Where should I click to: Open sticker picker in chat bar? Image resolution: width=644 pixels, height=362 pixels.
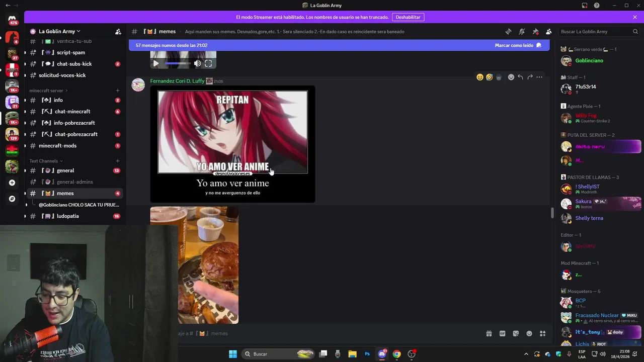[516, 333]
